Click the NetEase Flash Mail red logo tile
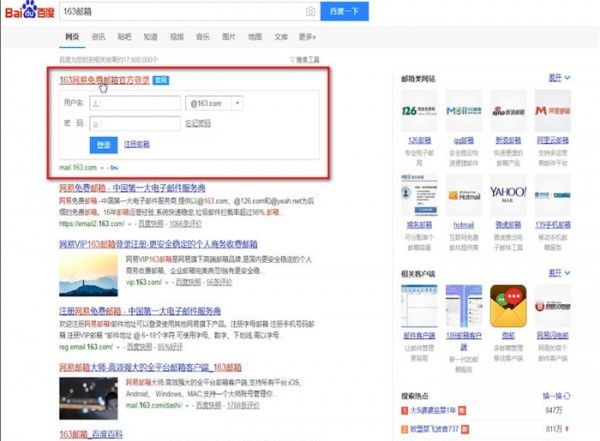Screen dimensions: 600x441 click(x=553, y=306)
